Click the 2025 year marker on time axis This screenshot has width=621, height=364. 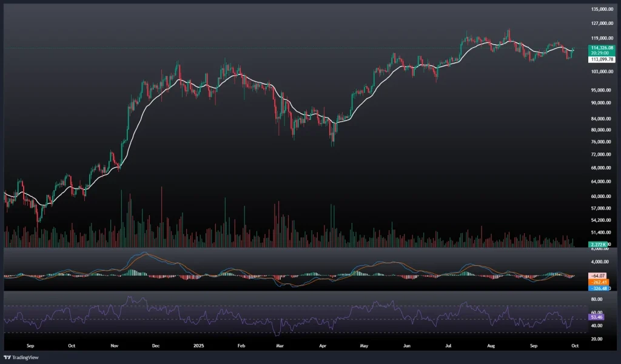[x=197, y=346]
